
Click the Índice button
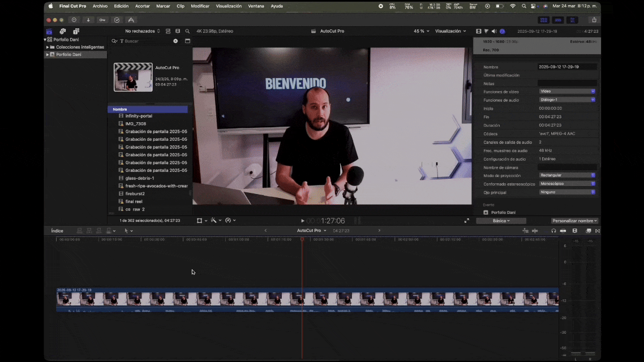(57, 231)
